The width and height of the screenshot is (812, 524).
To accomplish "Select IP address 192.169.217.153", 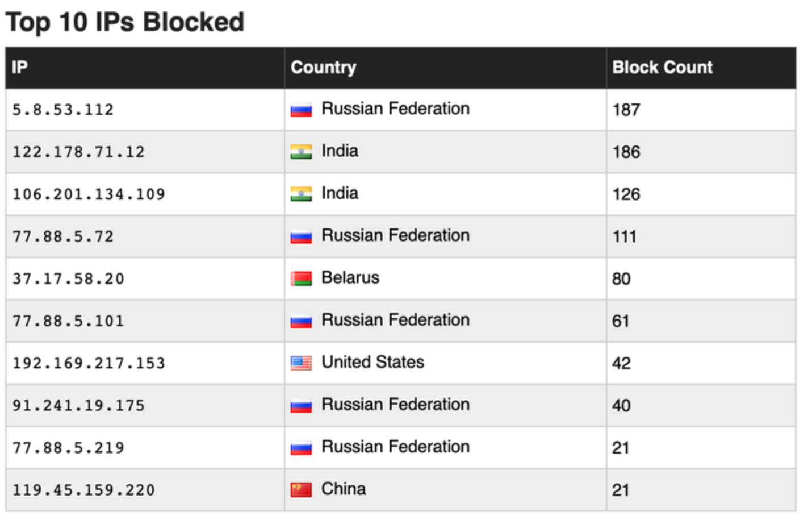I will [89, 363].
